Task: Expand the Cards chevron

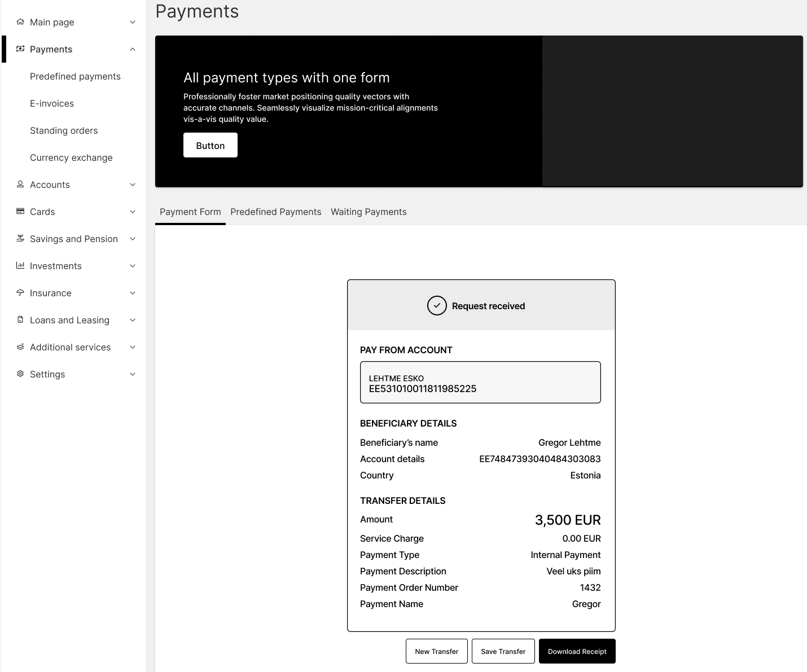Action: (133, 212)
